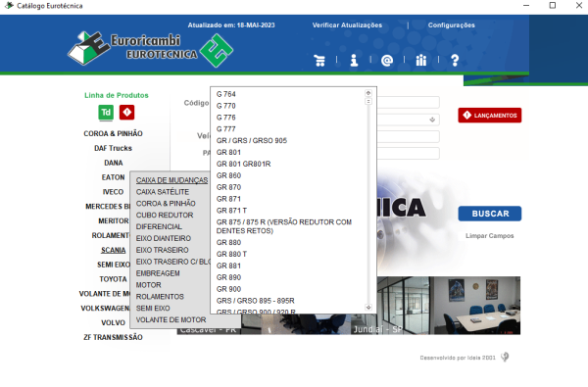The height and width of the screenshot is (387, 588).
Task: Choose CAIXA DE MUDANÇAS submenu item
Action: [x=171, y=180]
